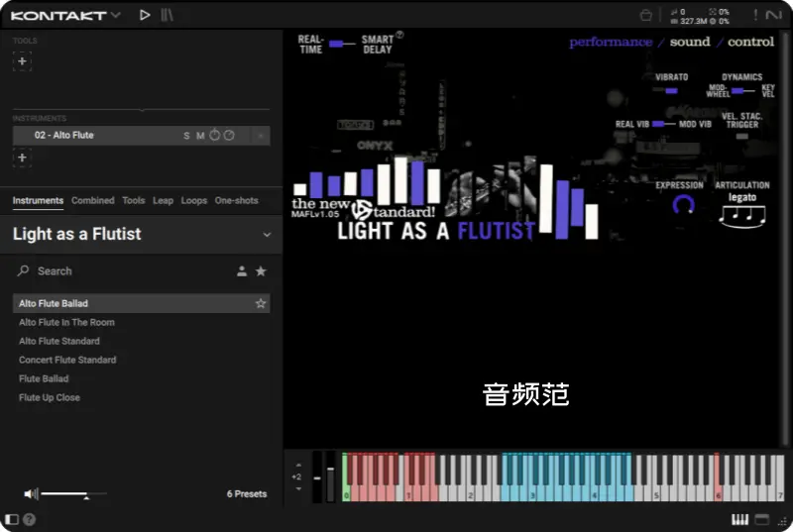
Task: Click the Smart Delay help question mark
Action: pos(399,35)
